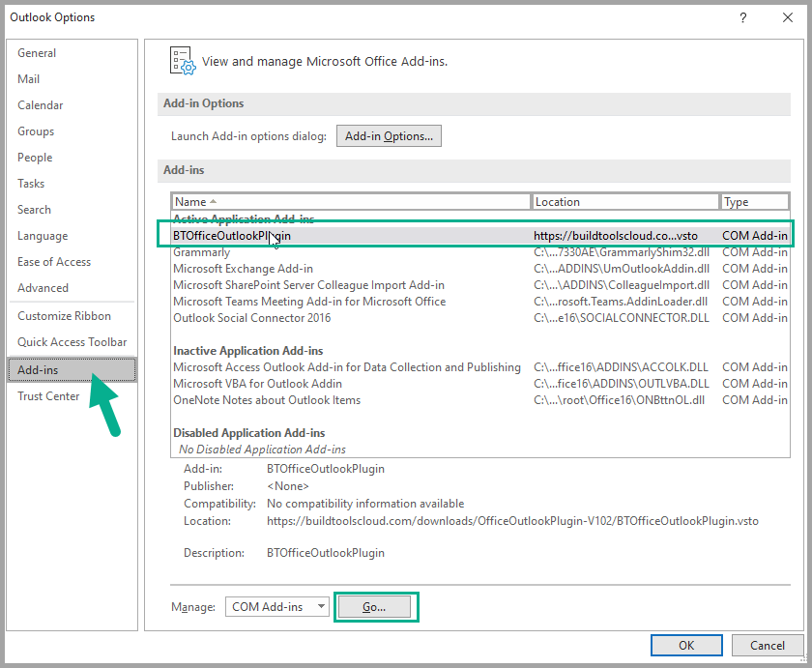This screenshot has height=668, width=812.
Task: Click OK to confirm options
Action: click(x=686, y=645)
